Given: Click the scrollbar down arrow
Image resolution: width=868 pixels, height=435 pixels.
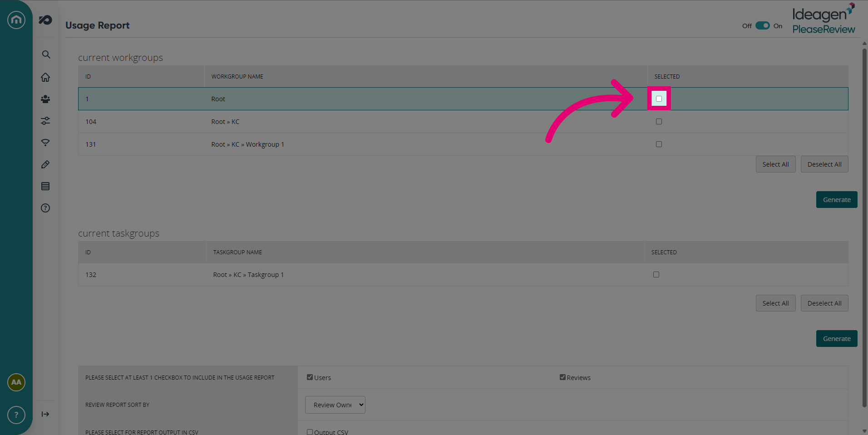Looking at the screenshot, I should 864,431.
